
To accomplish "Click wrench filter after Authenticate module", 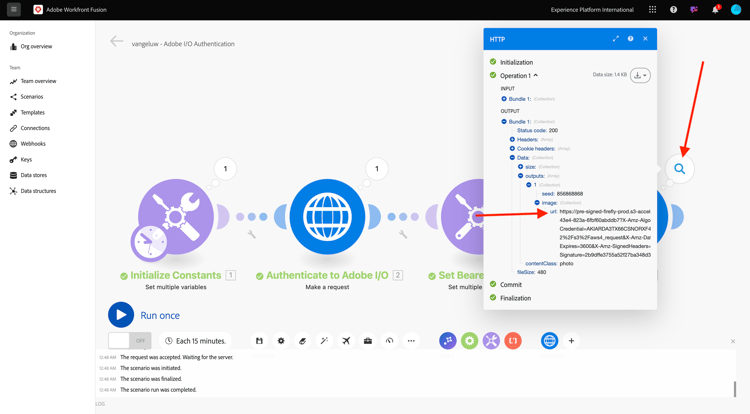I will click(x=403, y=234).
